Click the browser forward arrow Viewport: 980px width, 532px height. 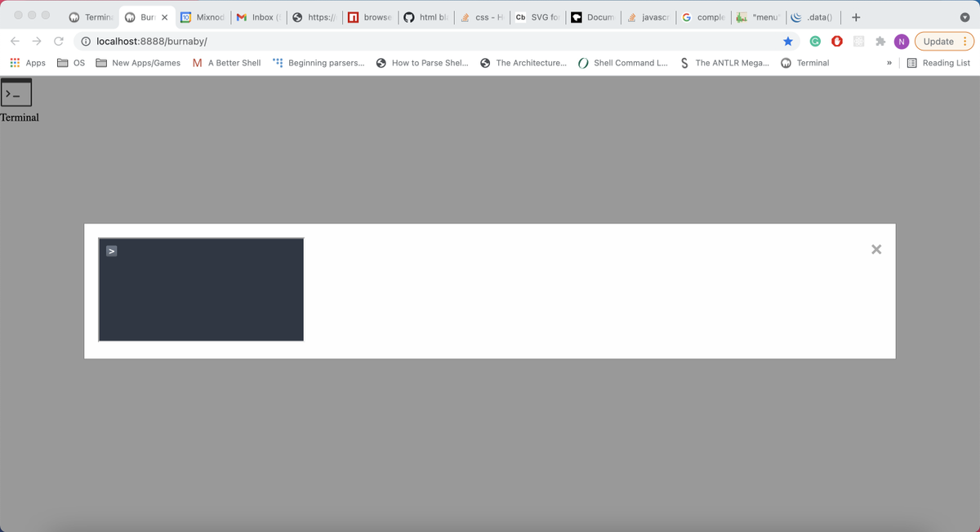[37, 41]
